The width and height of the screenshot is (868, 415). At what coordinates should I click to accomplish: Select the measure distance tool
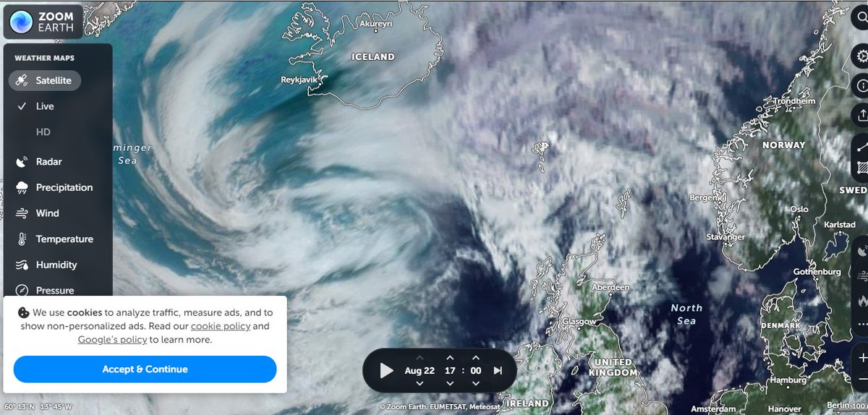click(x=861, y=147)
